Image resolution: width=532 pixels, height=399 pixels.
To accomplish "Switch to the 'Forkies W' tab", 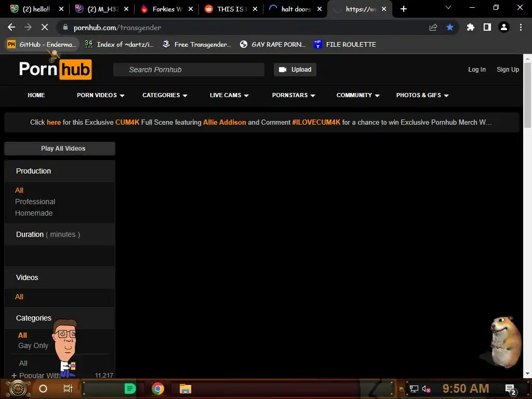I will point(166,9).
